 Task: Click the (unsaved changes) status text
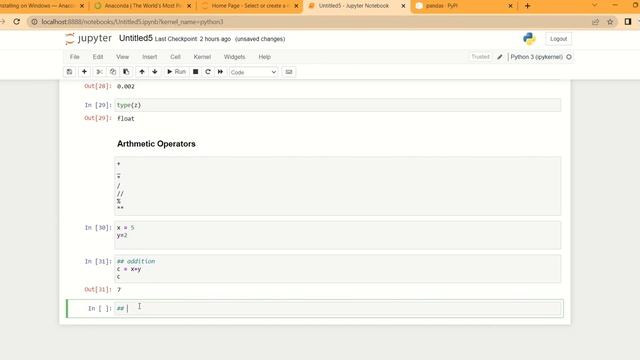tap(260, 39)
